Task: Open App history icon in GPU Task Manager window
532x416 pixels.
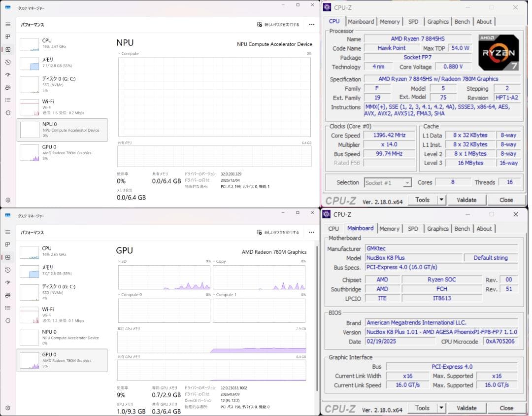Action: click(x=8, y=270)
